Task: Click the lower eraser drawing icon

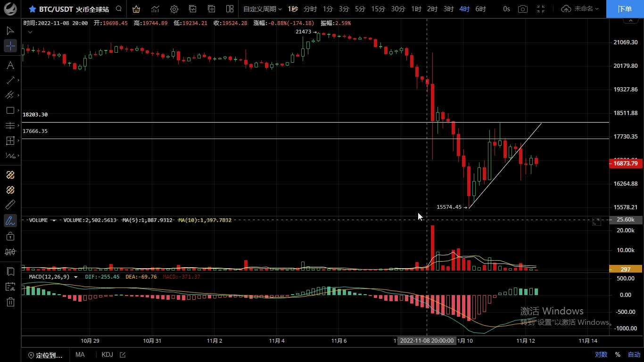Action: (x=10, y=190)
